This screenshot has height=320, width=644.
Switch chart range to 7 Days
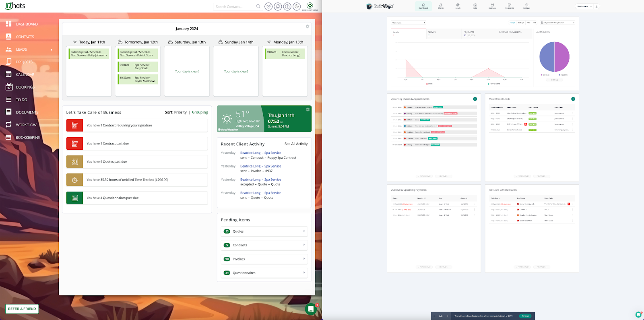click(x=512, y=23)
